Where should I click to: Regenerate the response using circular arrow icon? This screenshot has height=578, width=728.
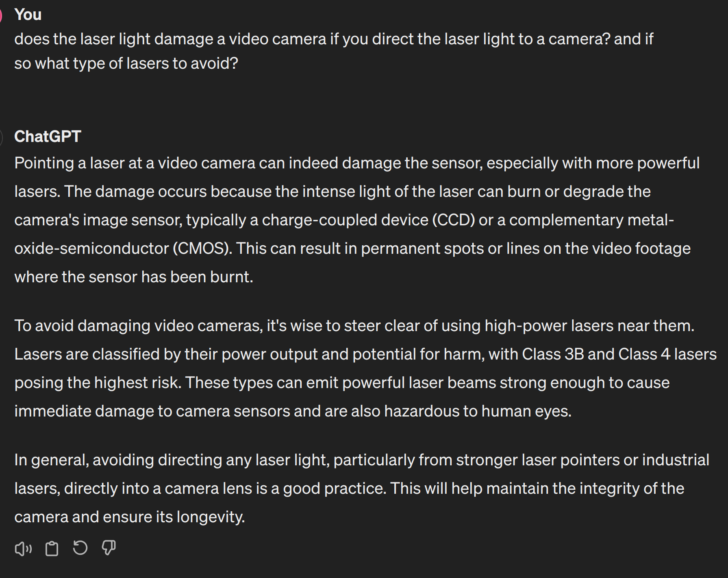[80, 548]
